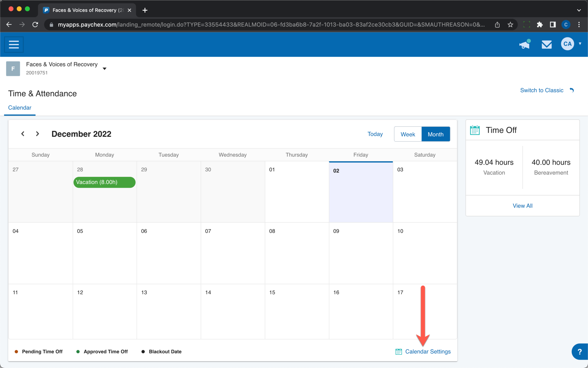
Task: Open the hamburger navigation menu
Action: click(x=14, y=45)
